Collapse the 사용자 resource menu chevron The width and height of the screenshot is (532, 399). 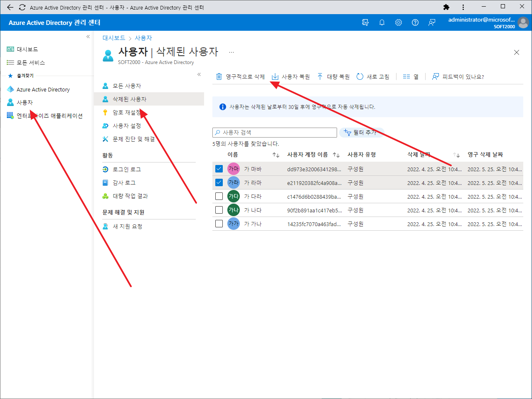(199, 74)
